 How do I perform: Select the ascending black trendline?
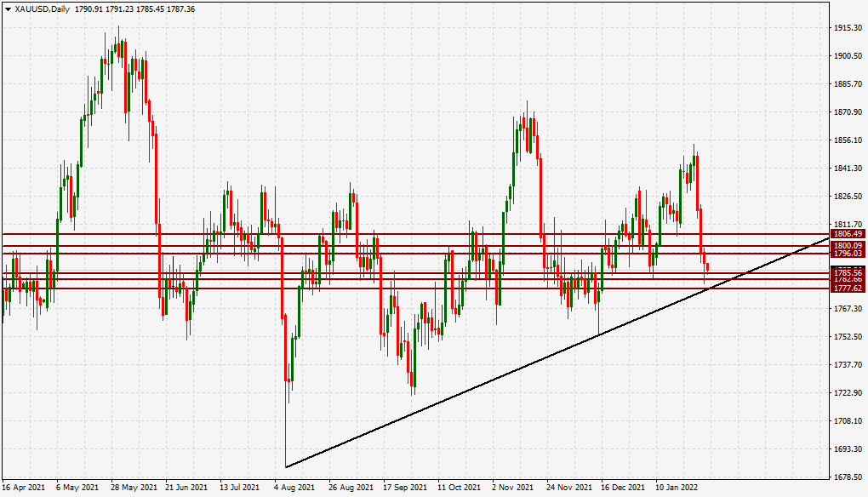tap(557, 352)
